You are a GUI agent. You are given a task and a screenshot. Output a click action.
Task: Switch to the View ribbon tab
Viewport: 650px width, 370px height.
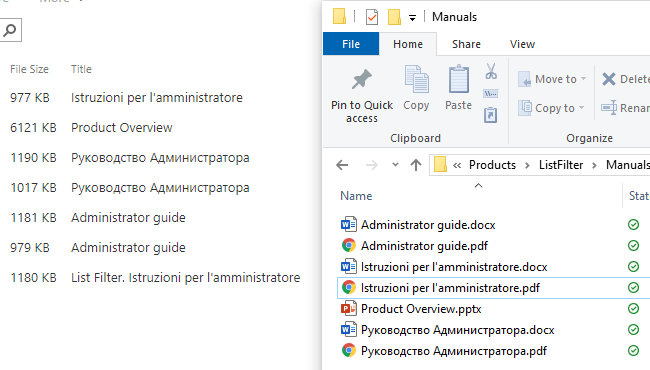[522, 44]
